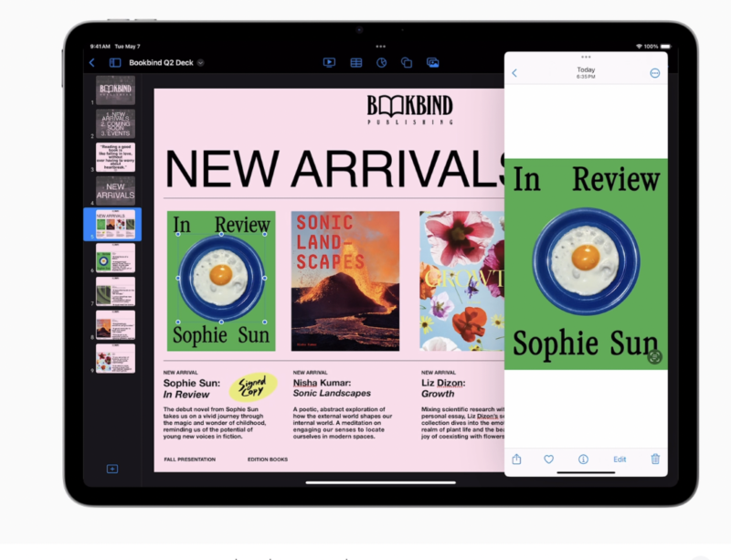Open the More options ellipsis in Photos

pos(654,73)
